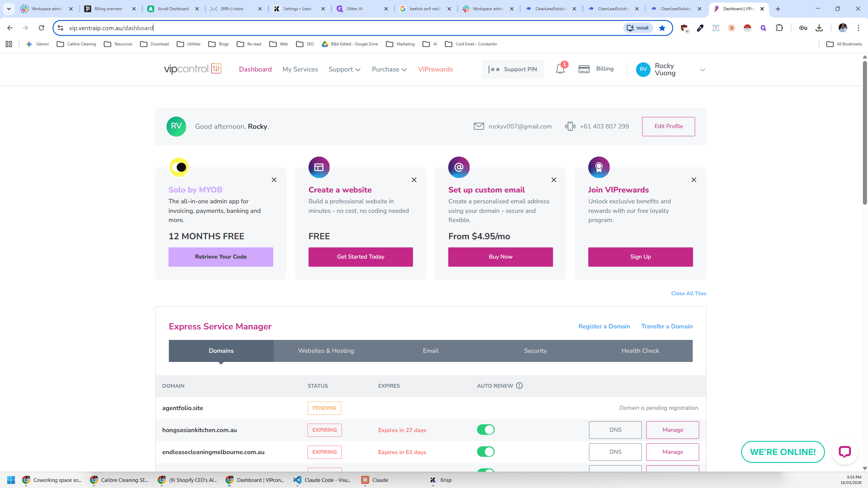This screenshot has width=868, height=488.
Task: Click the vipcontrol logo
Action: click(193, 69)
